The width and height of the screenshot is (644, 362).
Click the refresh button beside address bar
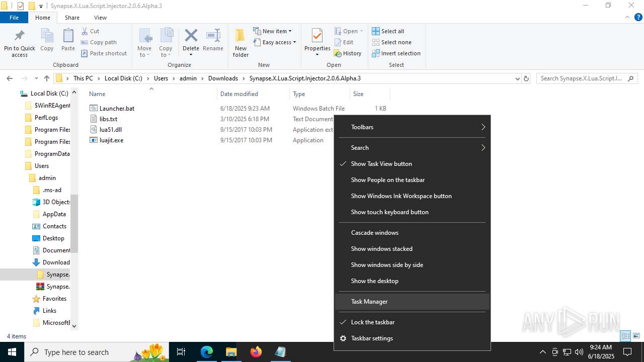tap(526, 78)
